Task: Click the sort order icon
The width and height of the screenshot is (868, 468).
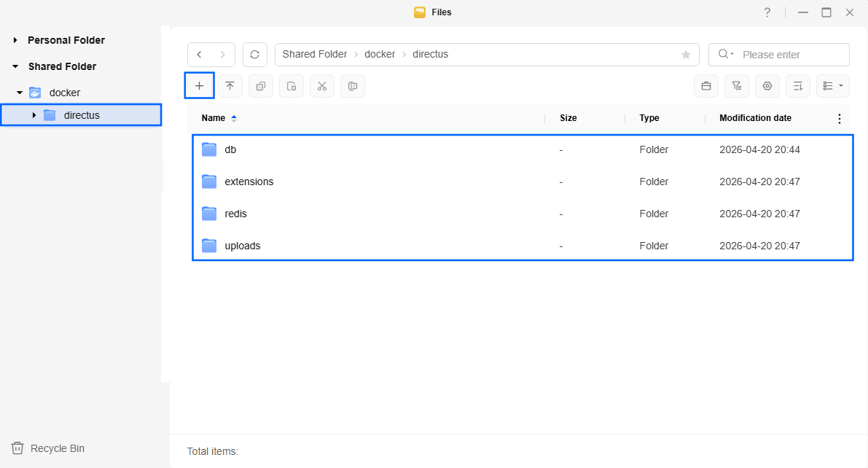Action: tap(798, 86)
